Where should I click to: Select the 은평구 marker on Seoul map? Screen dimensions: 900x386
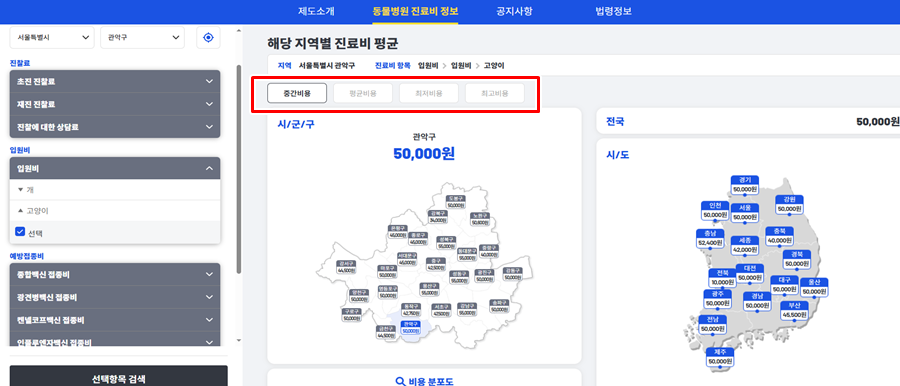click(x=397, y=231)
